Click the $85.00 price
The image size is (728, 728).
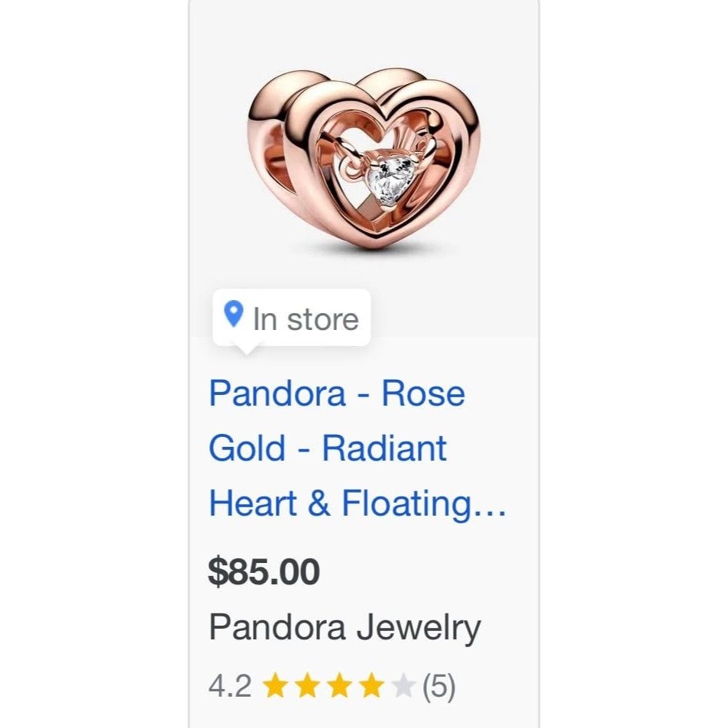pyautogui.click(x=264, y=572)
